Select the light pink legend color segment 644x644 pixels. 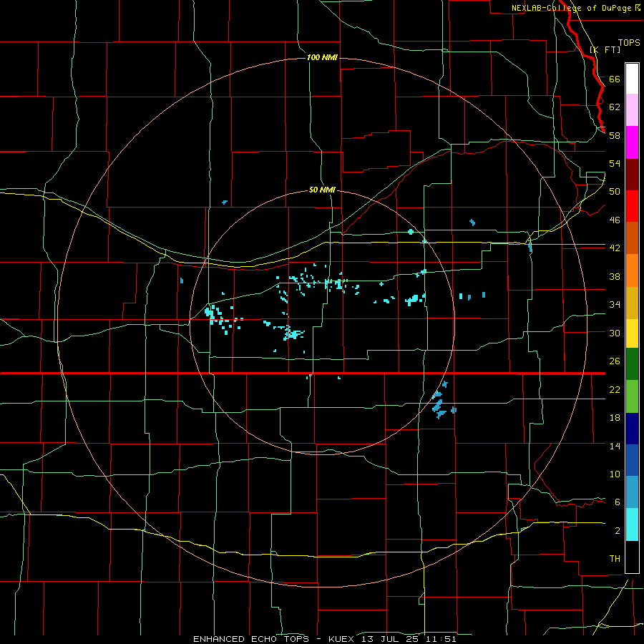tap(632, 110)
